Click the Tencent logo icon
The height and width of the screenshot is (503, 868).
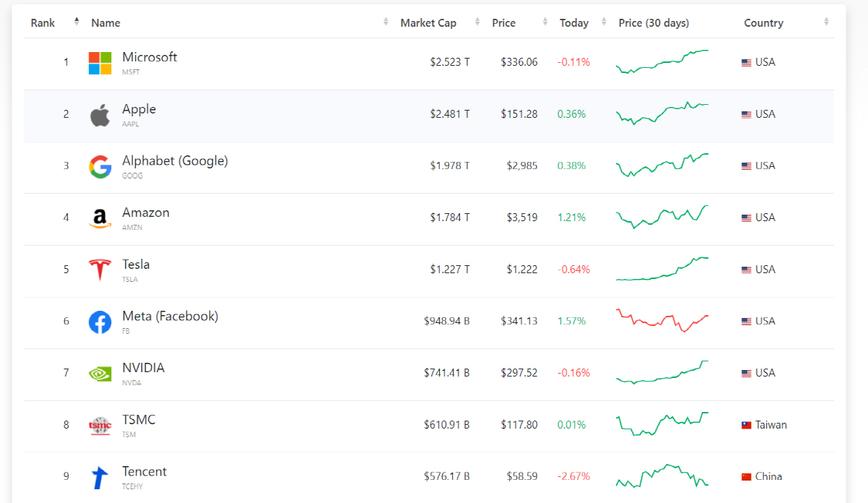click(x=100, y=477)
